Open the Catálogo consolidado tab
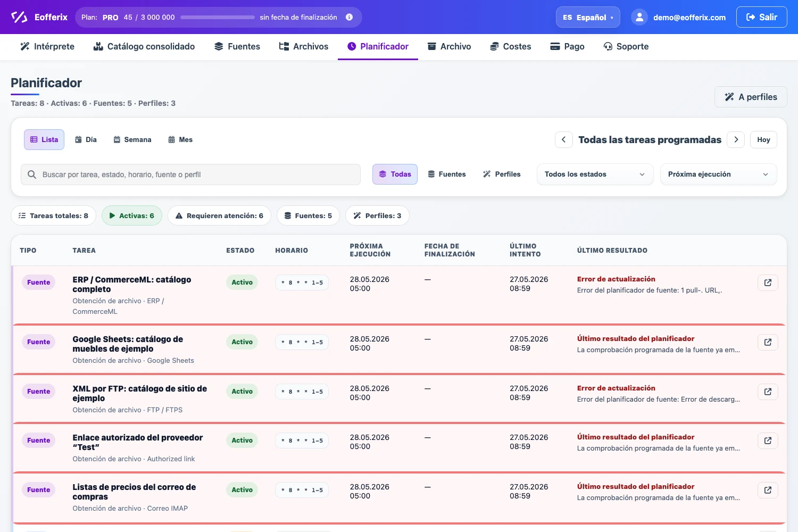Screen dimensions: 798x532 144,46
